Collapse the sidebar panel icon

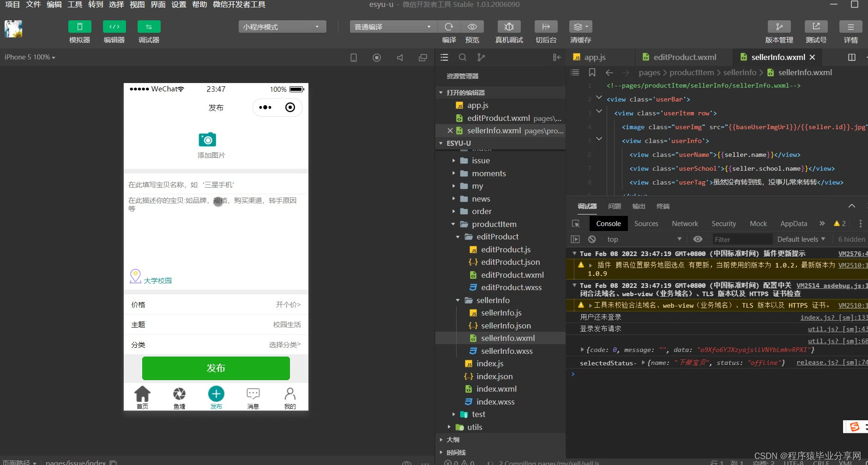click(557, 57)
